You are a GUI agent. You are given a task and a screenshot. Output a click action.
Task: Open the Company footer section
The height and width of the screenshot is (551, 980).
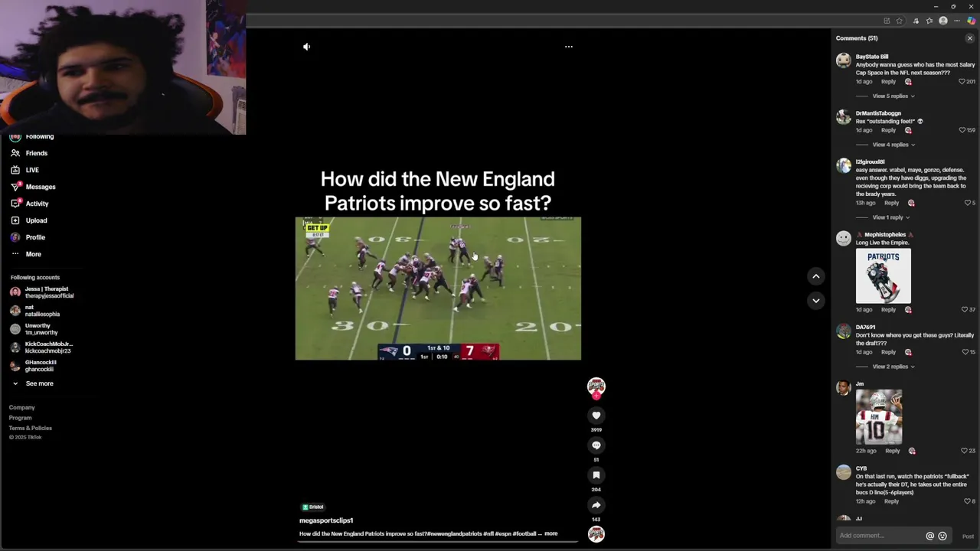(21, 408)
